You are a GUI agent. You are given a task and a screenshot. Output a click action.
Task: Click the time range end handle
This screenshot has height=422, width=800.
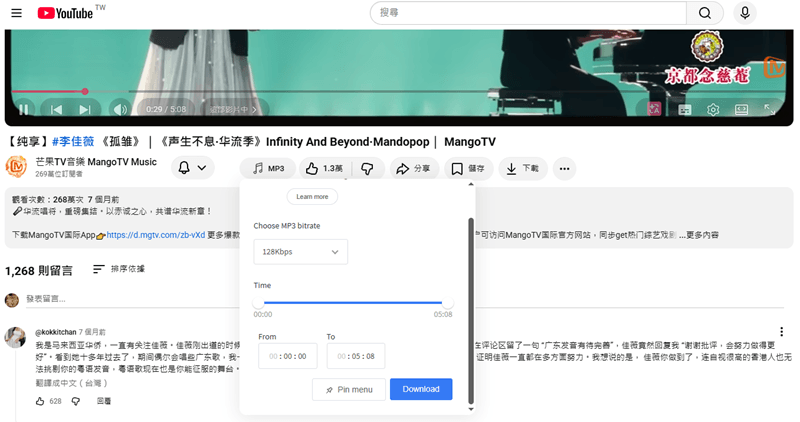click(x=447, y=303)
